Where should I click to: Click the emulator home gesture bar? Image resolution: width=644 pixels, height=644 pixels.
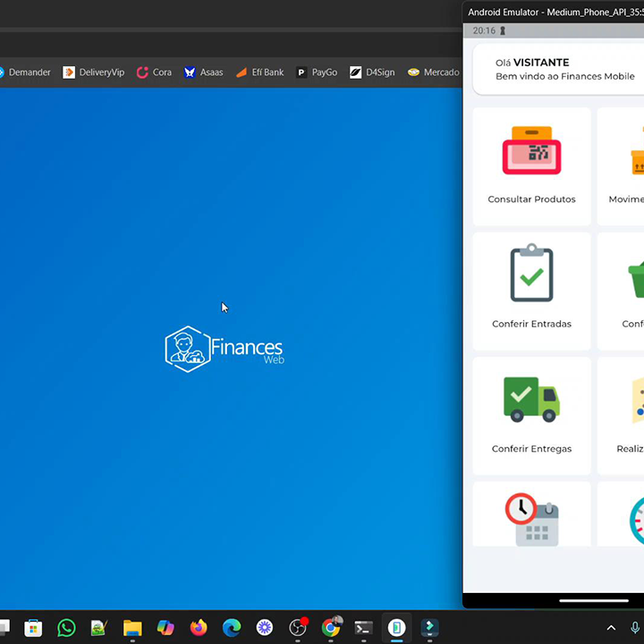tap(594, 600)
